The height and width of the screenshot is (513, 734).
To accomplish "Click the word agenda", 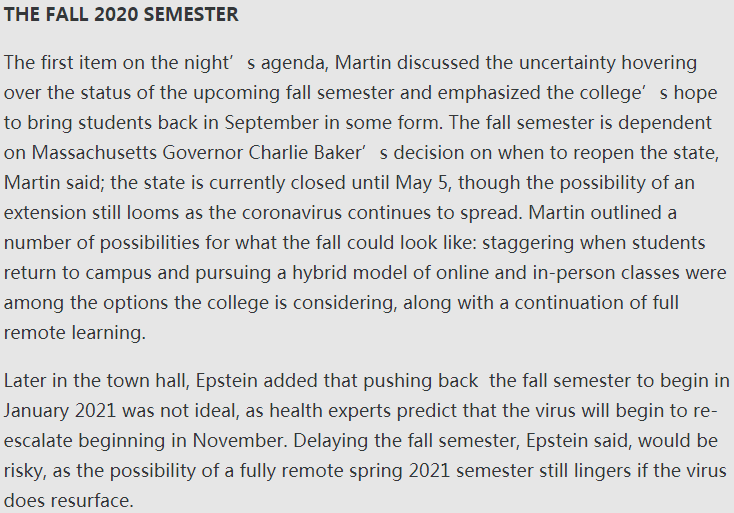I will pos(295,63).
